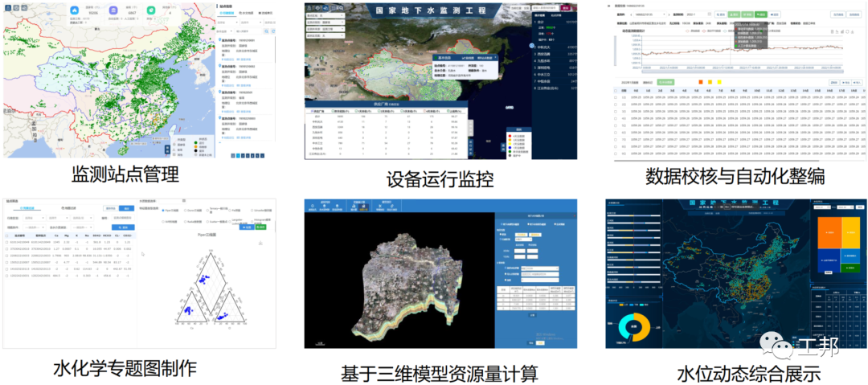Image resolution: width=868 pixels, height=385 pixels.
Task: Switch to middle 水文地质 tab in station panel
Action: 246,14
